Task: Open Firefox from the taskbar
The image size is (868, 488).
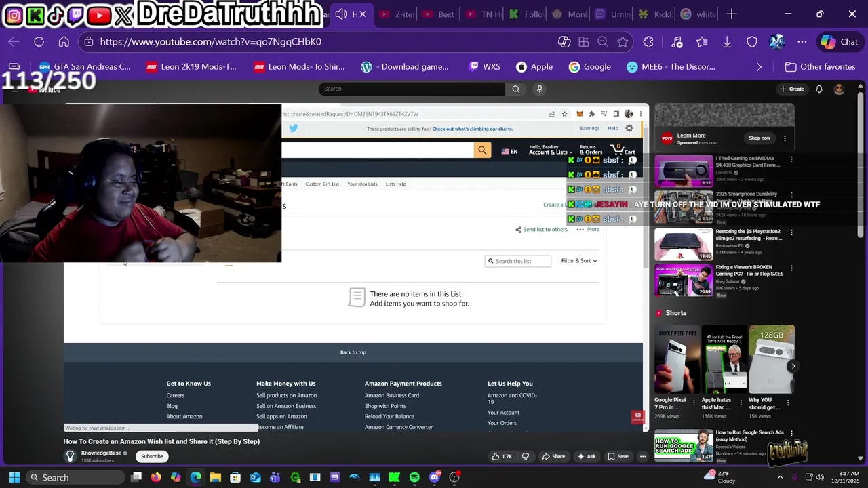Action: pos(156,477)
